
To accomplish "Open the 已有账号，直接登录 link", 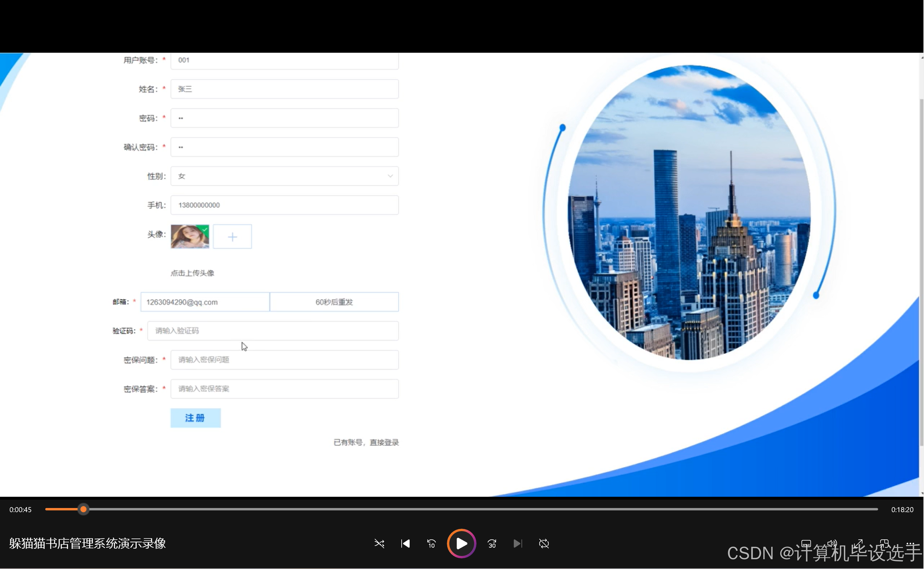I will [366, 442].
